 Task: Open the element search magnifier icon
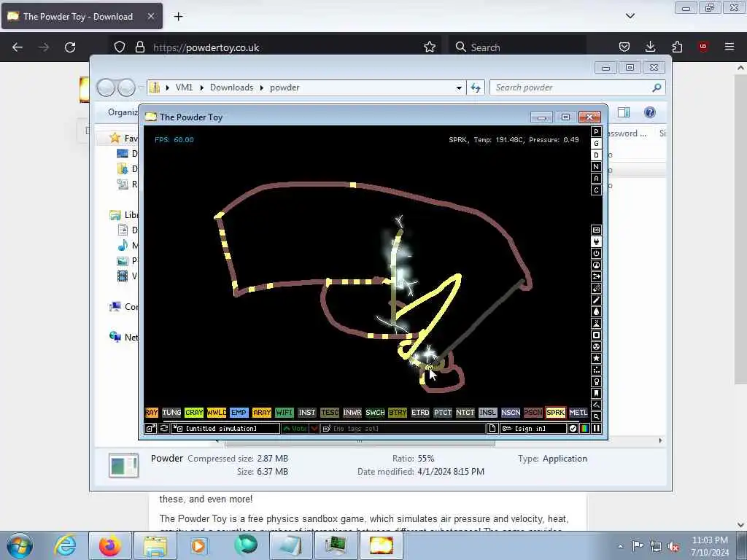click(596, 416)
